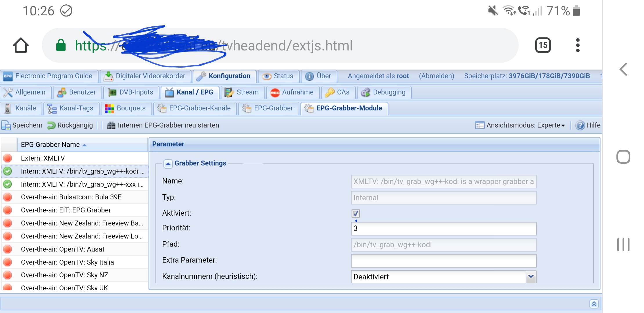The height and width of the screenshot is (313, 644).
Task: Switch to DVB-Inputs tab
Action: (x=131, y=92)
